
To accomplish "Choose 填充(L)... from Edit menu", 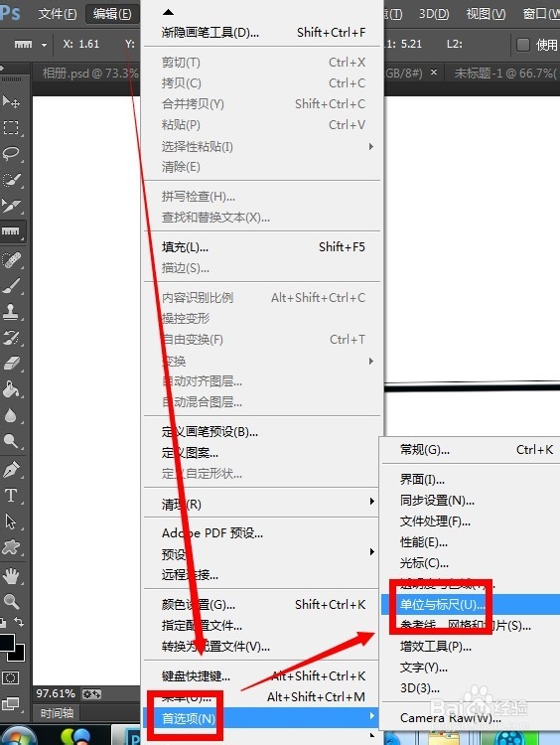I will (262, 247).
